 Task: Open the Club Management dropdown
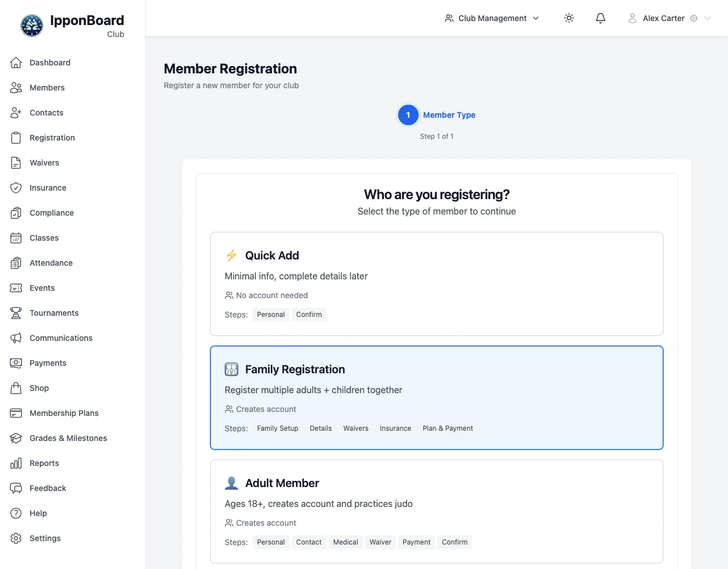[x=492, y=18]
